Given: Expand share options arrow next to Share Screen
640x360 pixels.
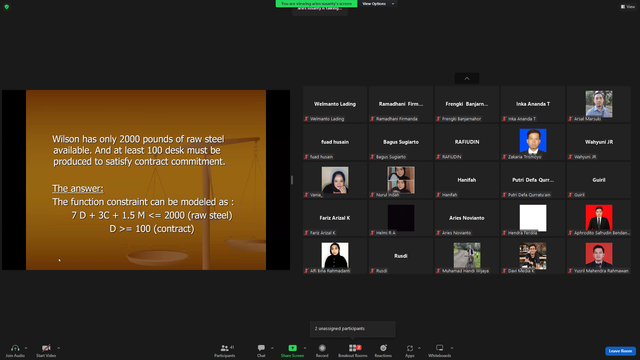Looking at the screenshot, I should pyautogui.click(x=304, y=348).
